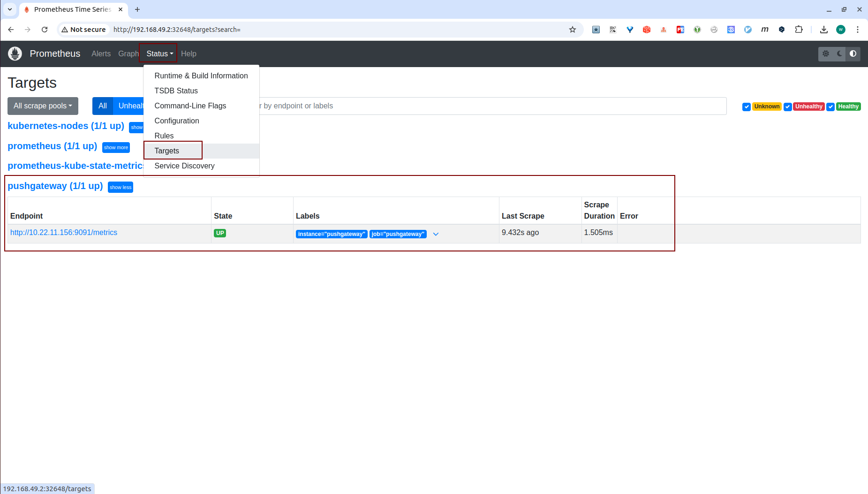Image resolution: width=868 pixels, height=494 pixels.
Task: Open Service Discovery menu entry
Action: click(201, 166)
